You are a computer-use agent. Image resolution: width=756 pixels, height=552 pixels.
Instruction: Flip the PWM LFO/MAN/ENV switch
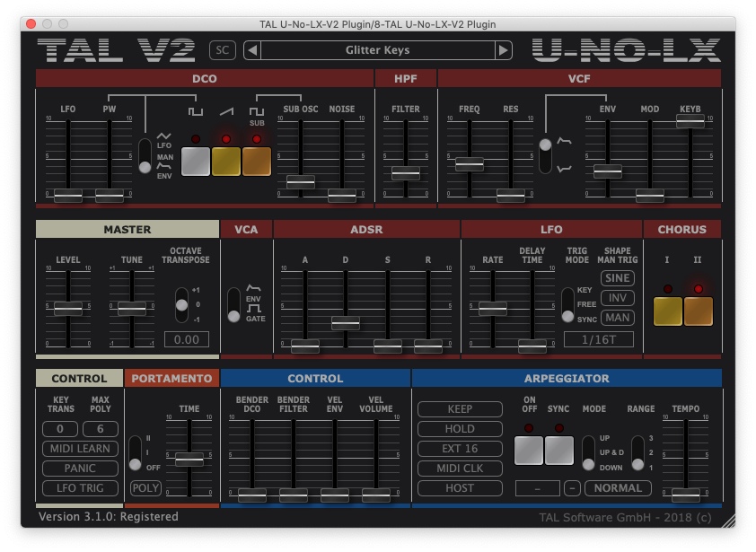coord(145,155)
